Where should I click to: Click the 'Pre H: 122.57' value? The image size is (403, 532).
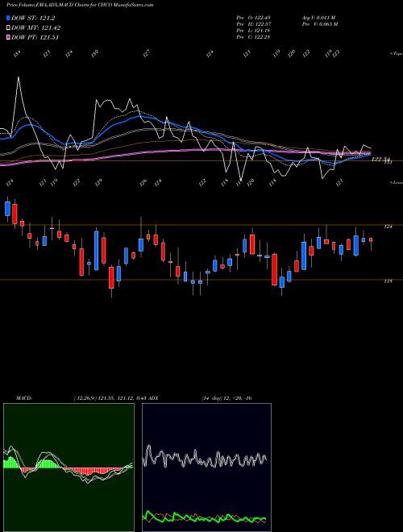click(x=253, y=24)
